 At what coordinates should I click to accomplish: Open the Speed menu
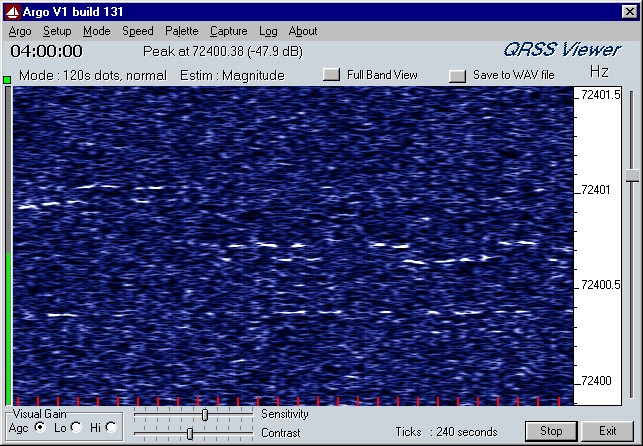[x=138, y=31]
